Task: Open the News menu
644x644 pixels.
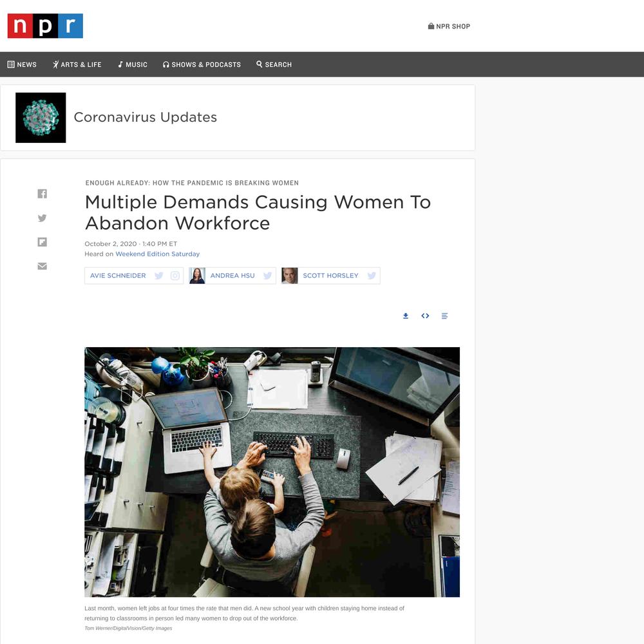Action: [22, 64]
